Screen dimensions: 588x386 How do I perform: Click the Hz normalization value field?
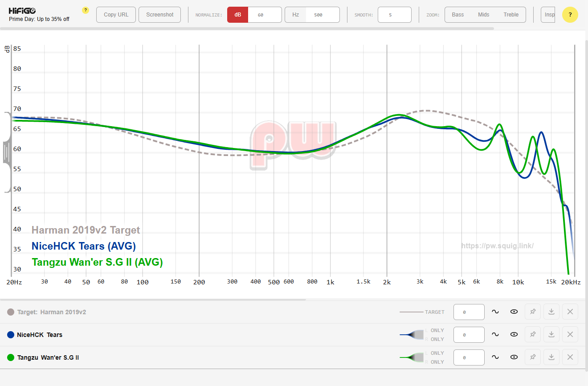[323, 15]
